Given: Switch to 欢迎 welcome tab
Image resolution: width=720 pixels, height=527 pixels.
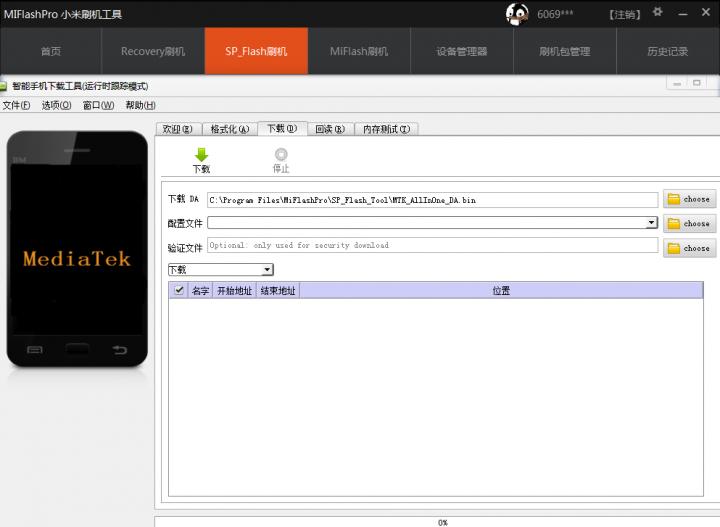Looking at the screenshot, I should [178, 129].
